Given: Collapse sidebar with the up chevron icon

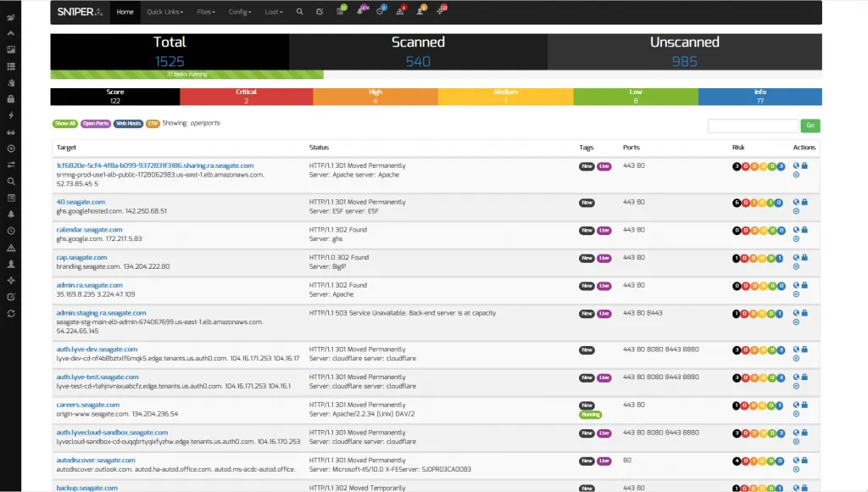Looking at the screenshot, I should pos(10,33).
